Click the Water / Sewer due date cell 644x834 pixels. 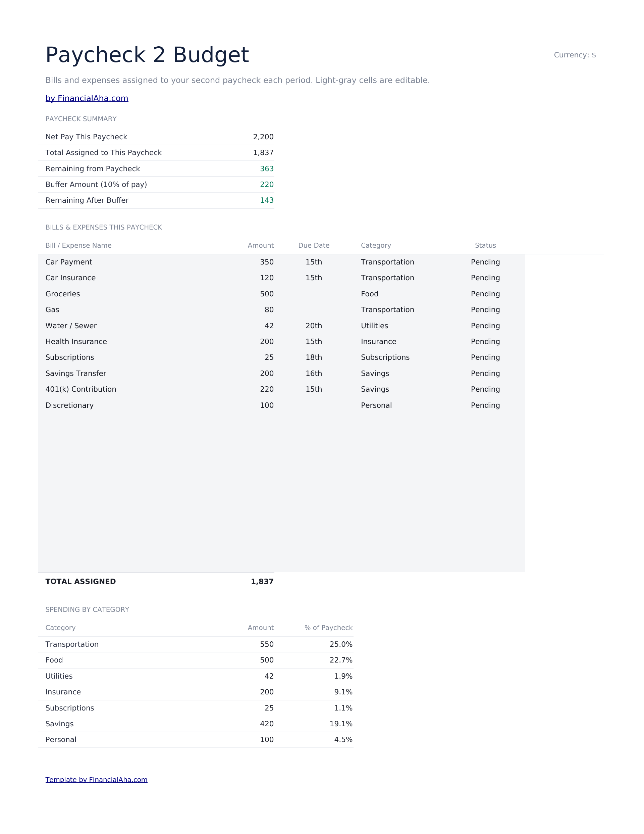pyautogui.click(x=314, y=325)
